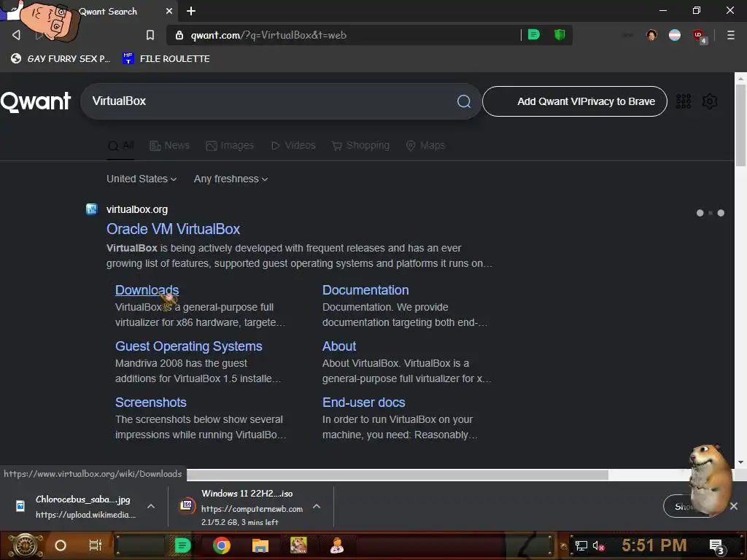Select the All results tab

[x=120, y=145]
